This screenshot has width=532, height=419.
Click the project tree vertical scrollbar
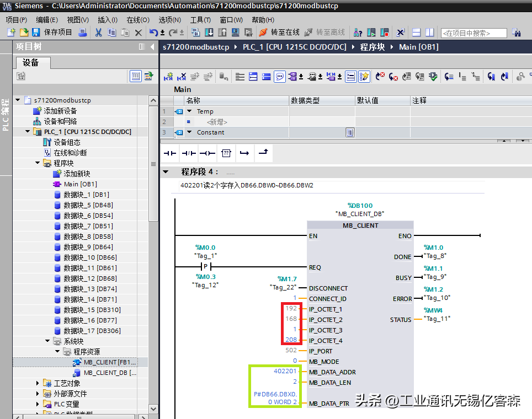tap(153, 164)
